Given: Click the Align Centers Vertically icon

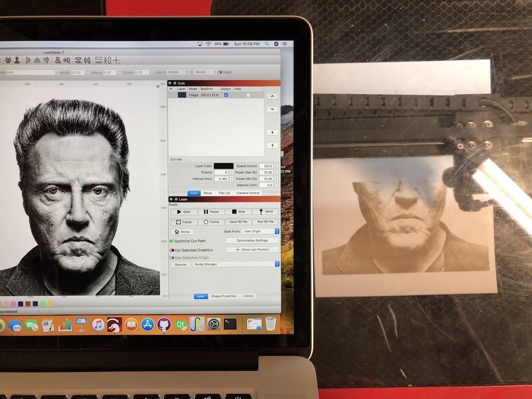Looking at the screenshot, I should coord(58,60).
